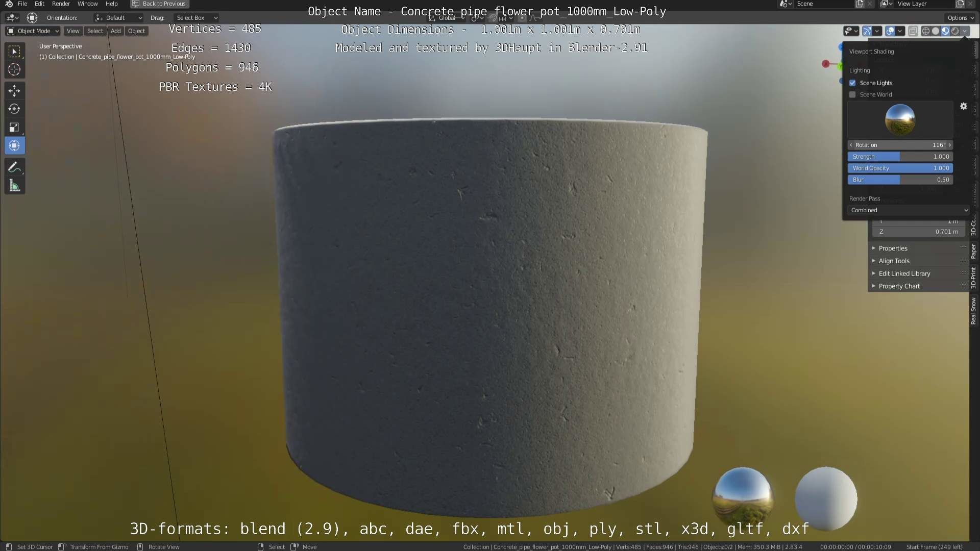This screenshot has width=980, height=551.
Task: Click the red X axis gizmo
Action: tap(825, 64)
